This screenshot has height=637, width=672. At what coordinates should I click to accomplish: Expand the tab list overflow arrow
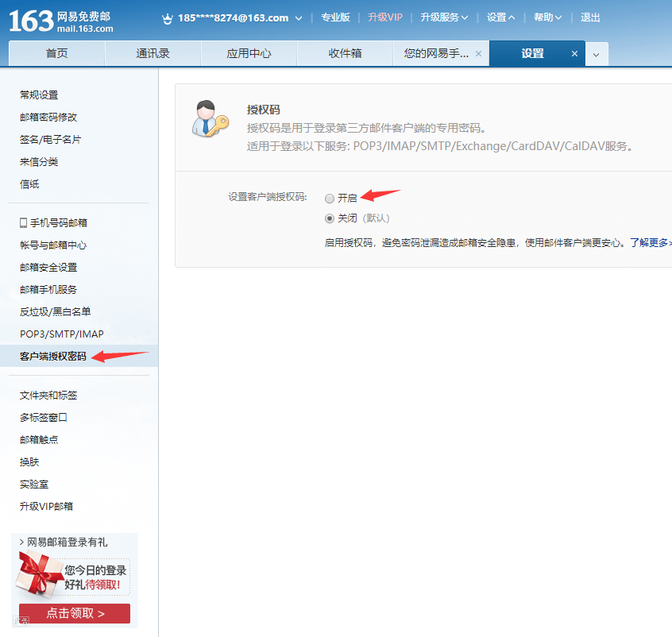tap(597, 54)
